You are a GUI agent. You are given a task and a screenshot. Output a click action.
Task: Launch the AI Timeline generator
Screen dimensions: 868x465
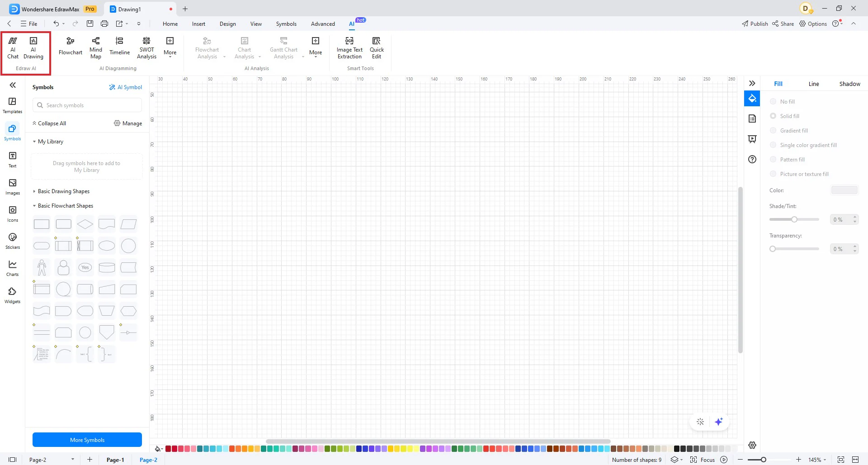pyautogui.click(x=119, y=47)
